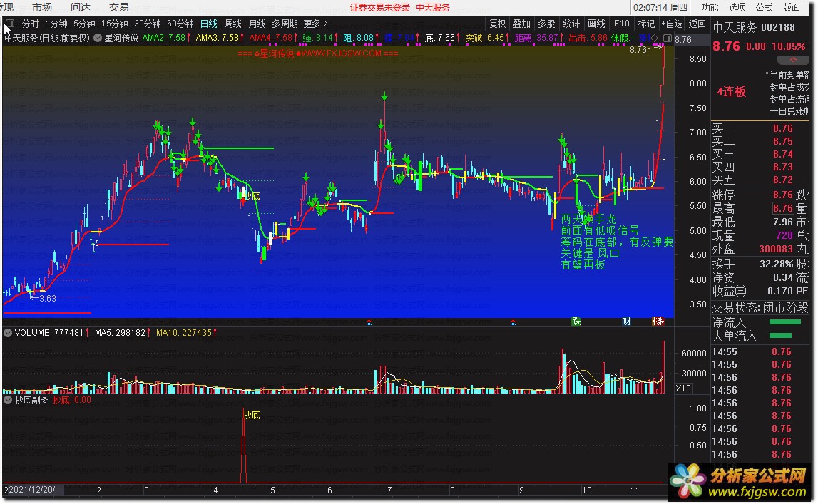
Task: Open the 多周期 multi-period view
Action: (285, 24)
